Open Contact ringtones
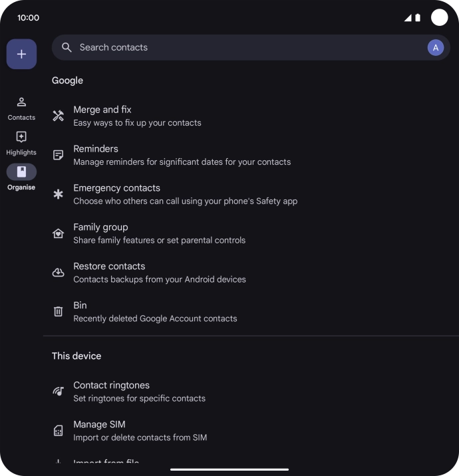The image size is (459, 476). tap(139, 392)
